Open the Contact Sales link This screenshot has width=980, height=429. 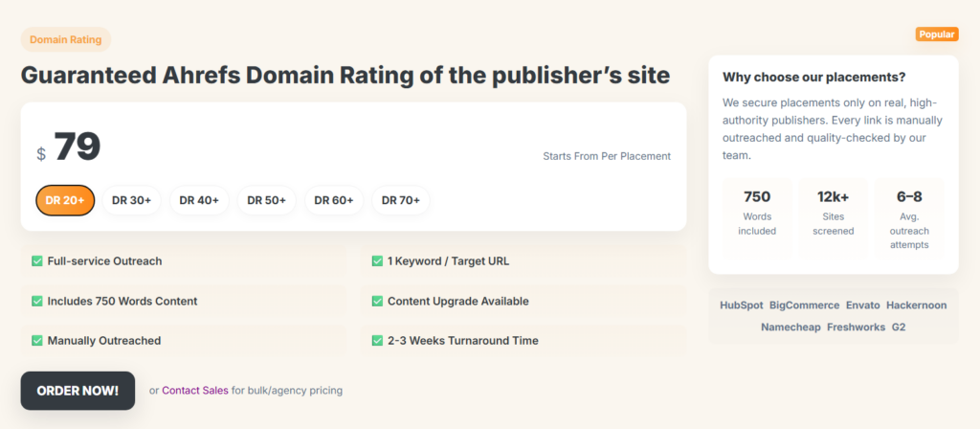click(x=195, y=391)
